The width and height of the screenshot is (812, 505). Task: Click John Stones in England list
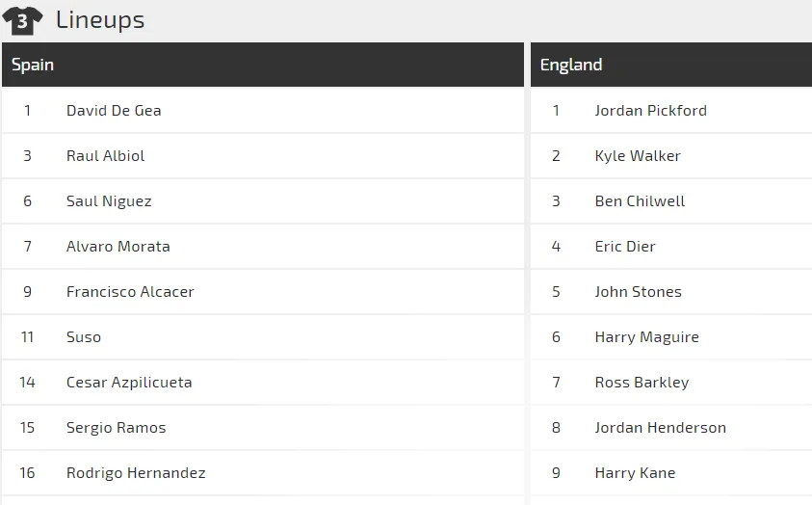(x=638, y=292)
